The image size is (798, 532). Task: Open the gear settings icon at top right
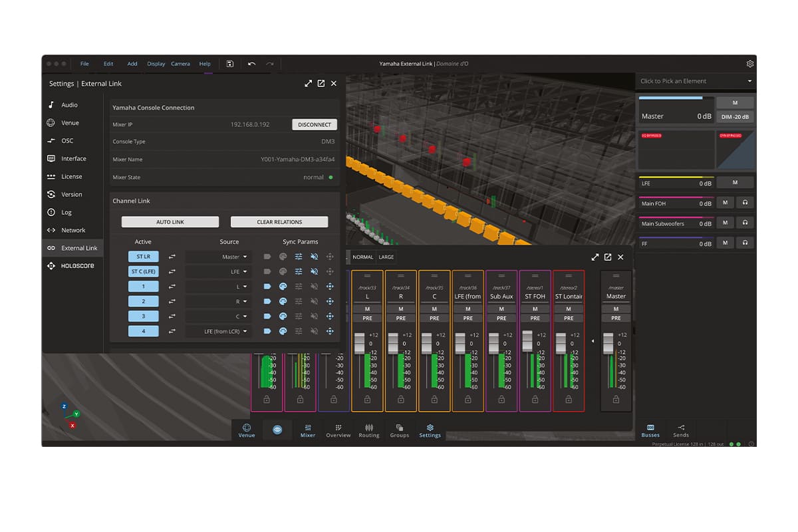[750, 64]
